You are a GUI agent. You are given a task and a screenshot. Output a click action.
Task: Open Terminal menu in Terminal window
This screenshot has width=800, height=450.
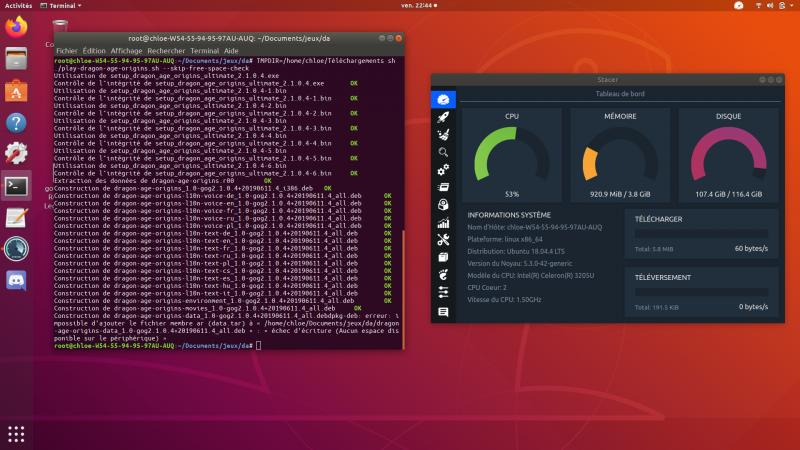(205, 51)
